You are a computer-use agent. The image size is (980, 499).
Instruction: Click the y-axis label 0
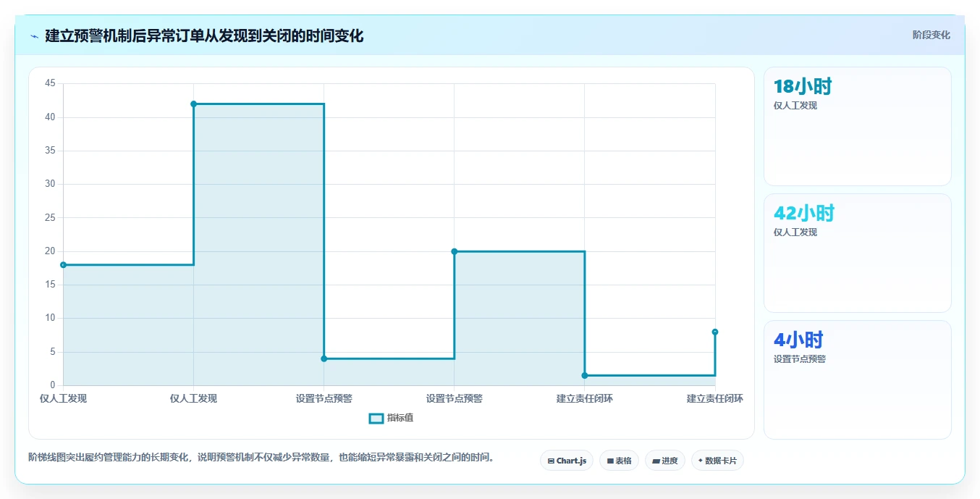[x=53, y=385]
